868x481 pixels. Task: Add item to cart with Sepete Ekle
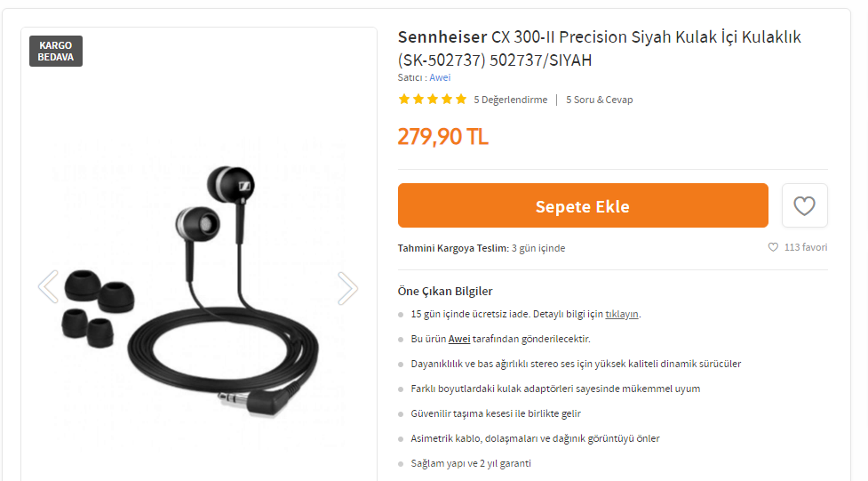pyautogui.click(x=583, y=205)
